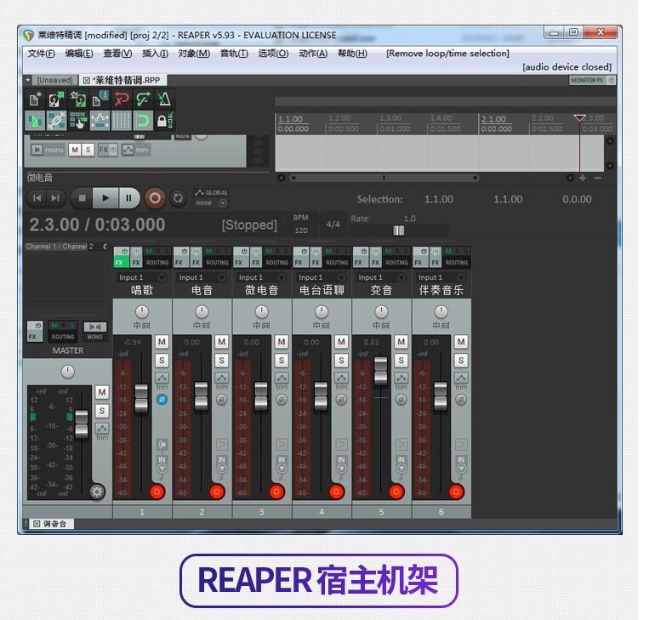Open the 文件(F) menu

[41, 54]
